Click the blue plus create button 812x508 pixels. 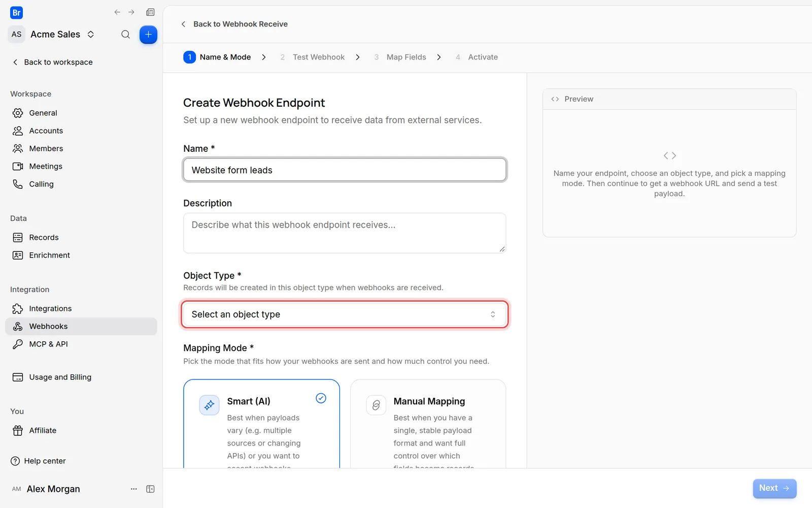148,35
